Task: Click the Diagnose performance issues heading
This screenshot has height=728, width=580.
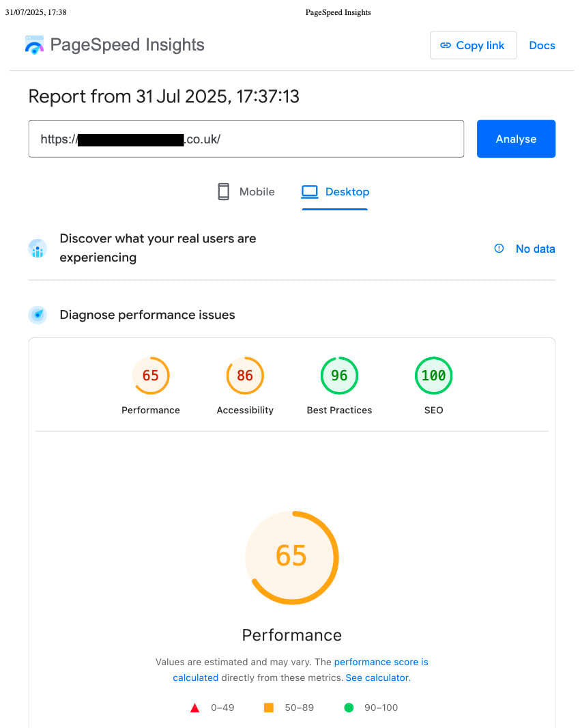Action: coord(147,315)
